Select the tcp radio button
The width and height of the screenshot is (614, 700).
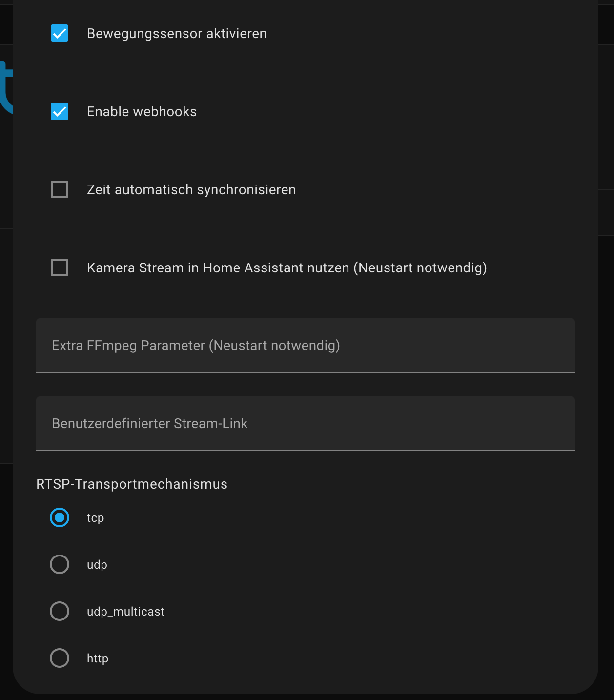tap(60, 517)
